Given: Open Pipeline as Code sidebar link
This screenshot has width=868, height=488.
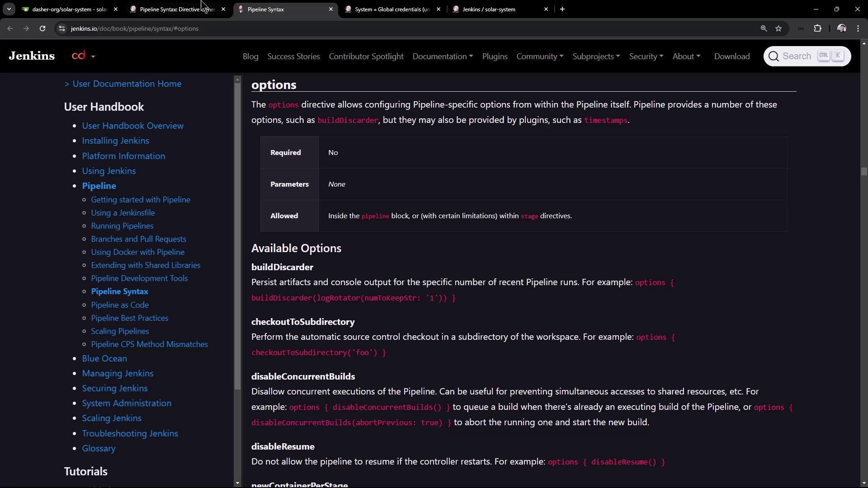Looking at the screenshot, I should [x=120, y=305].
